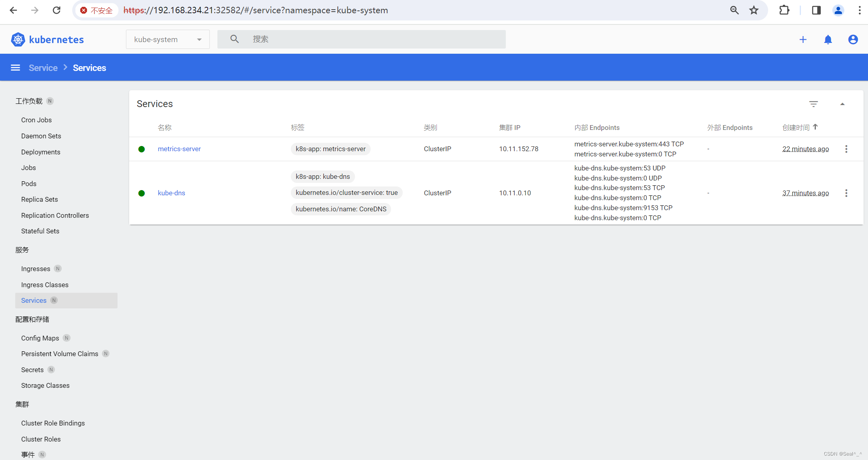The image size is (868, 460).
Task: Open Replication Controllers in sidebar
Action: click(55, 215)
